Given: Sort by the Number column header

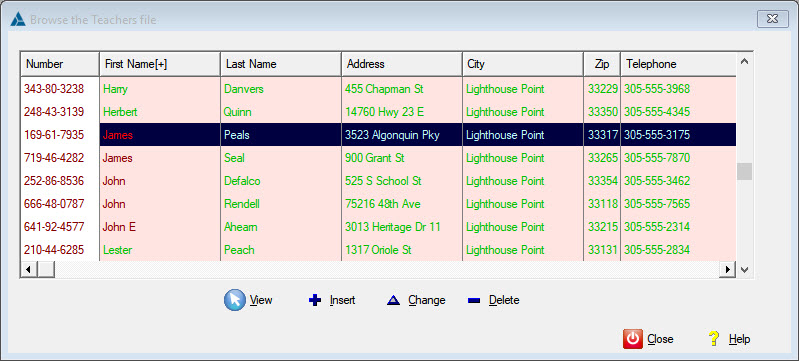Looking at the screenshot, I should point(60,64).
